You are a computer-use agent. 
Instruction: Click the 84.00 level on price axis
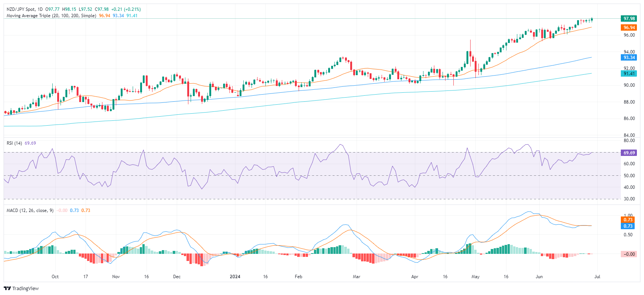(629, 135)
